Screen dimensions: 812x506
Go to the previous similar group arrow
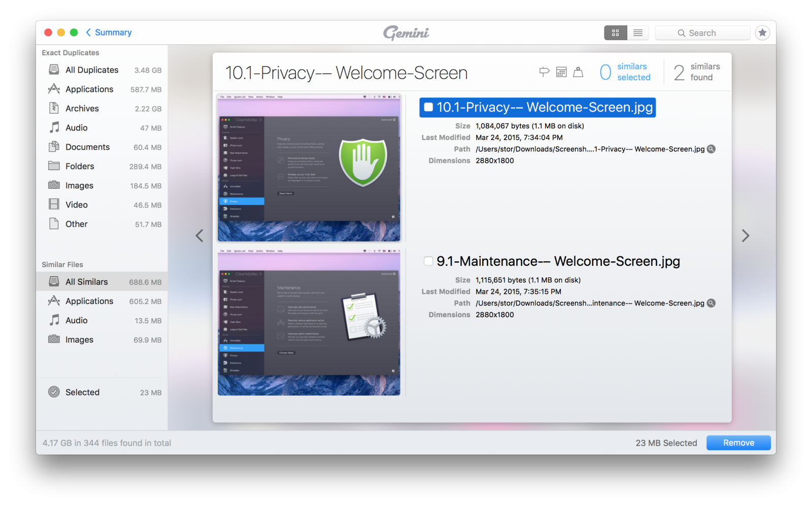click(x=199, y=235)
